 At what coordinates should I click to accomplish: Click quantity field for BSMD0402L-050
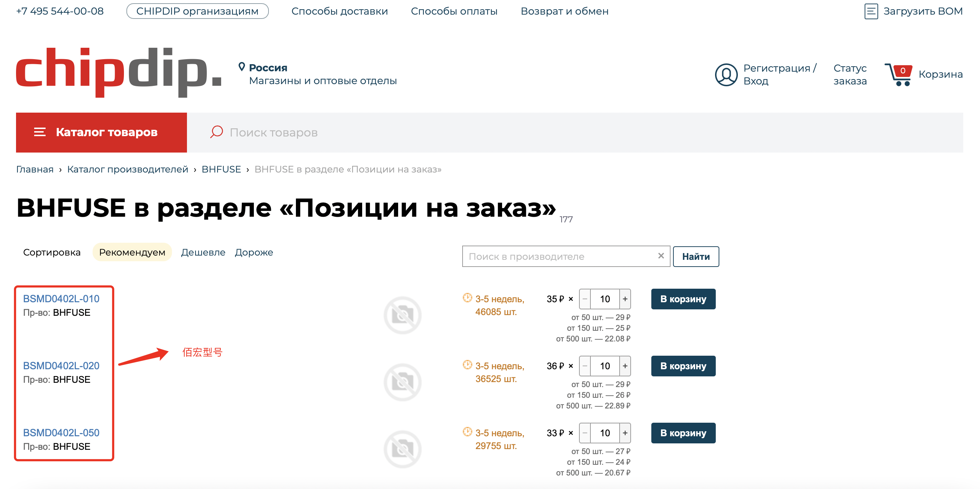(605, 433)
